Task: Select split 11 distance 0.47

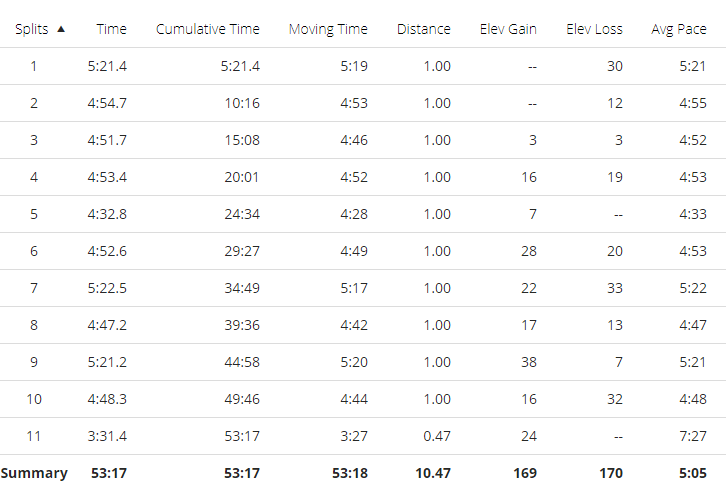Action: point(437,436)
